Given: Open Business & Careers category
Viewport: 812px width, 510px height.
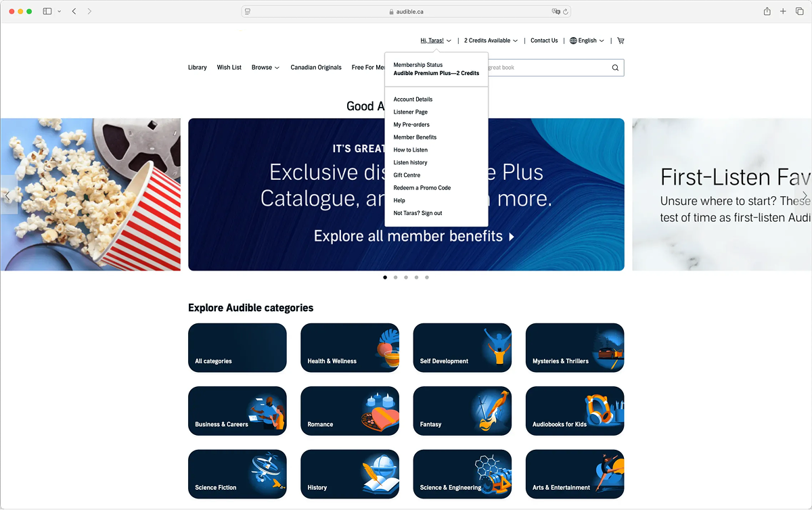Looking at the screenshot, I should click(238, 411).
